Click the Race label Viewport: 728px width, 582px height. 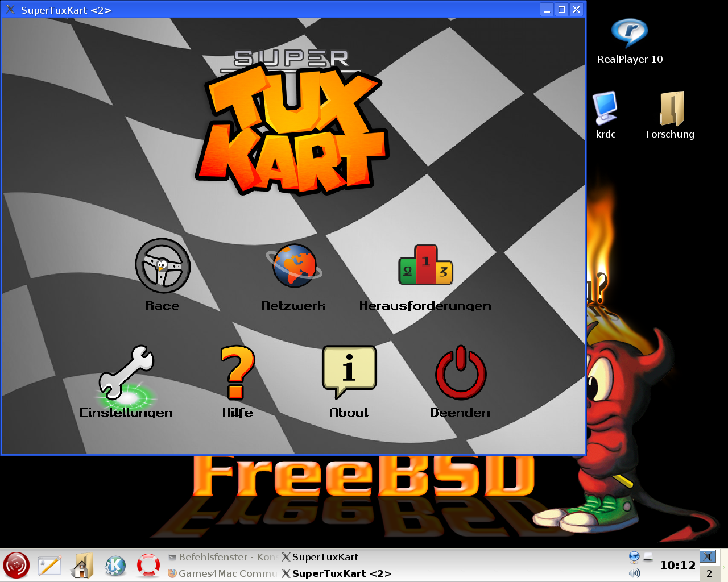163,306
